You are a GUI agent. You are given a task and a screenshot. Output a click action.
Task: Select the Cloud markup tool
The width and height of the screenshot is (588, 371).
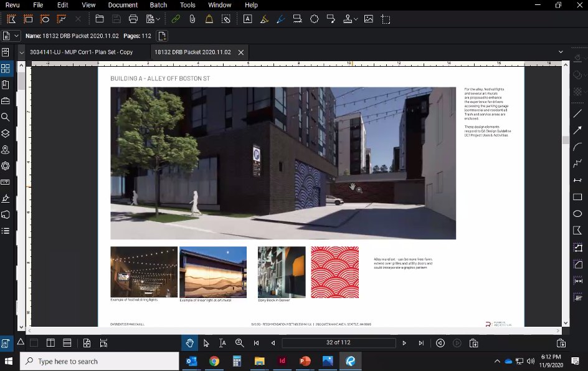[x=315, y=19]
